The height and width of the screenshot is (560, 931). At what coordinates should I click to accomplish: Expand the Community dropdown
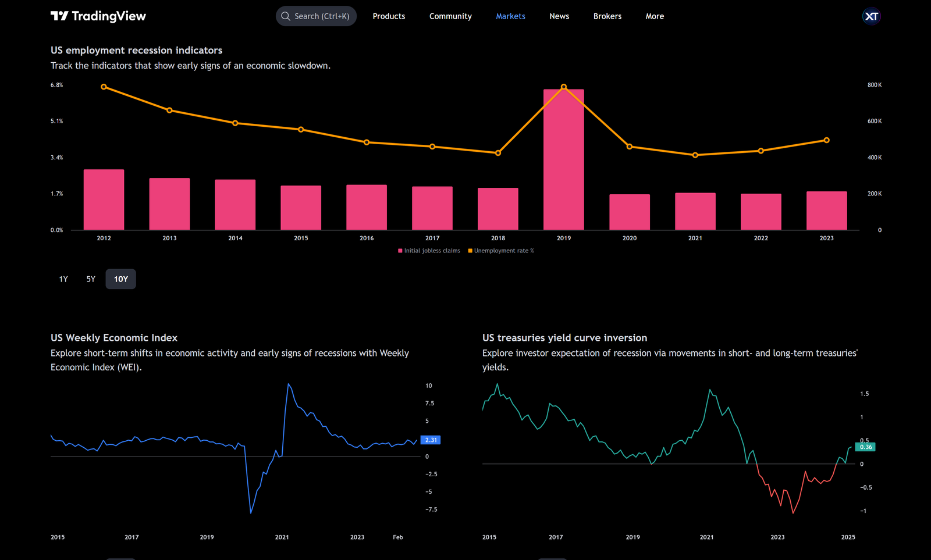point(450,16)
